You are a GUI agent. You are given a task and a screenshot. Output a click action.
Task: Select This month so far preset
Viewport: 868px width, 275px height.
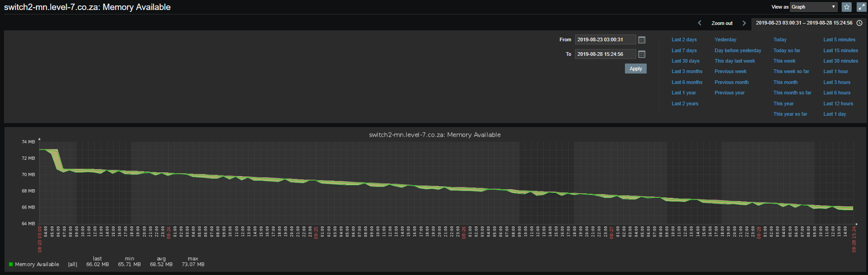point(792,93)
